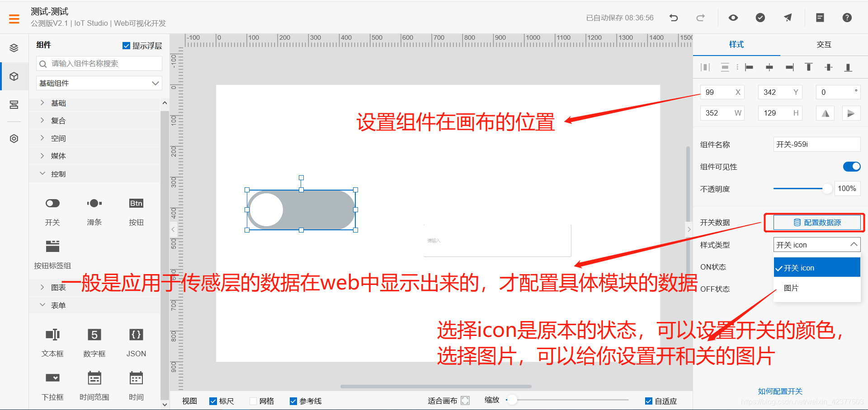
Task: Publish with paper plane icon
Action: click(788, 18)
